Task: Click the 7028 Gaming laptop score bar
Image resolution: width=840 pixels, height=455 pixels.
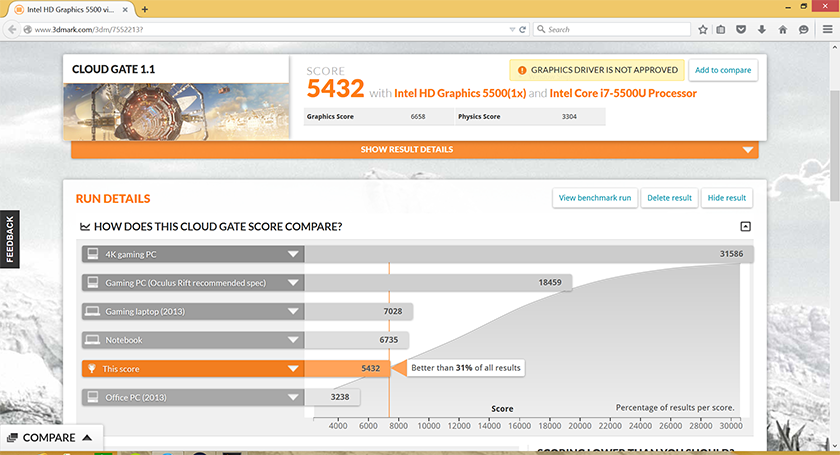Action: click(358, 311)
